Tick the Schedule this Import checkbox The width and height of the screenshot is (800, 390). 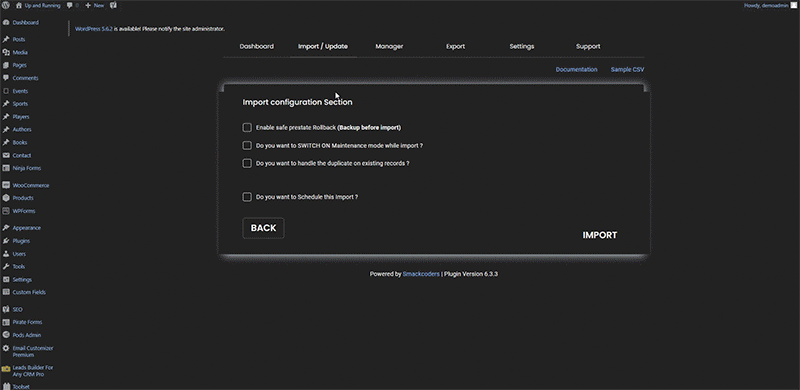pyautogui.click(x=247, y=197)
